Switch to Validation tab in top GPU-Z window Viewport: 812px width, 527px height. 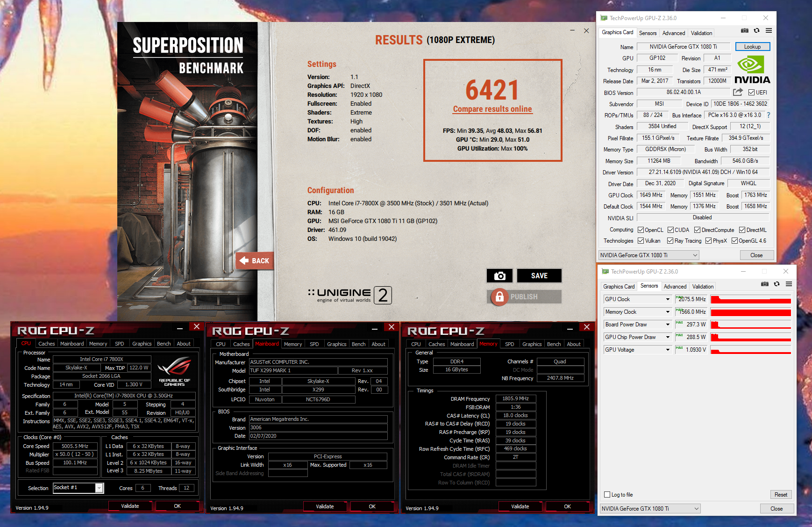701,33
